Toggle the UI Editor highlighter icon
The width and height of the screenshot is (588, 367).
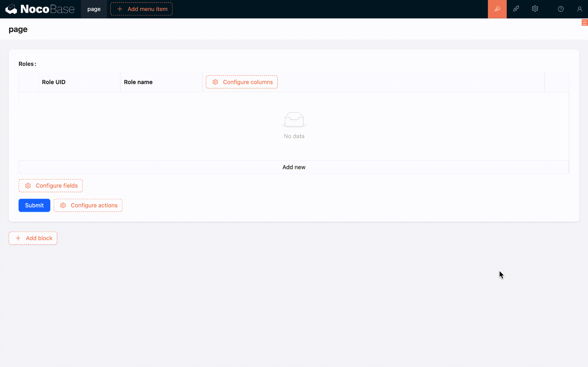(x=497, y=9)
